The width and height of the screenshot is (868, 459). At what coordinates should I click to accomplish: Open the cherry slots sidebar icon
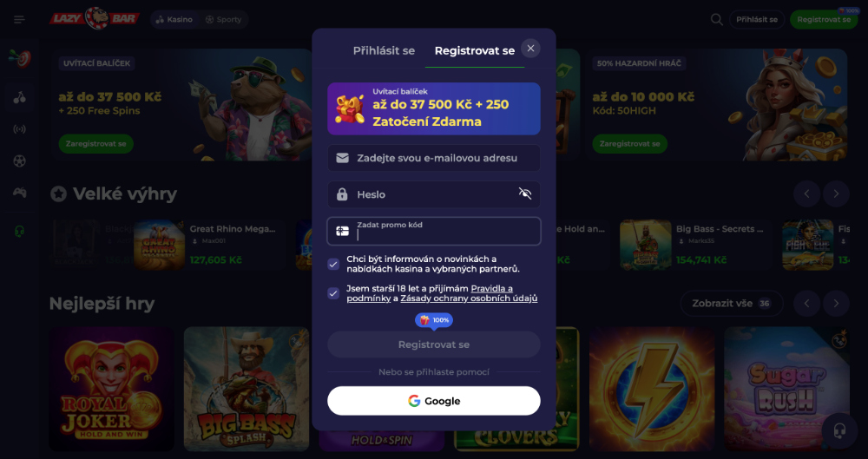[19, 98]
